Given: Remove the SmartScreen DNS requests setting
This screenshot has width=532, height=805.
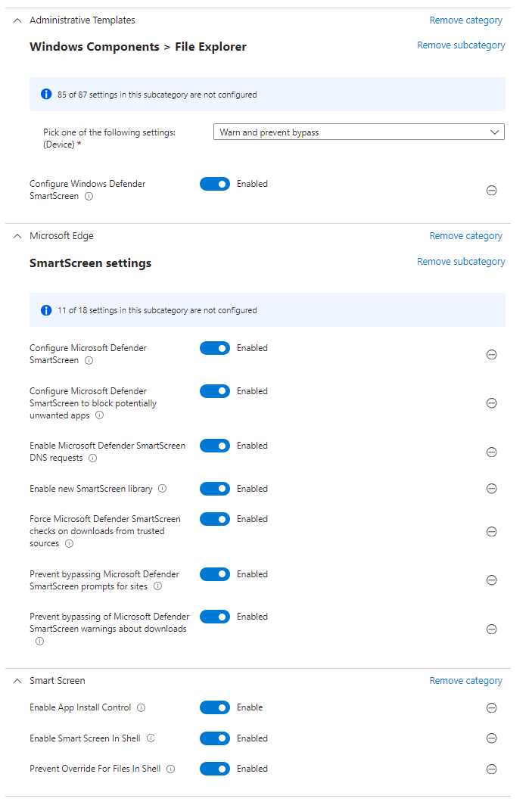Looking at the screenshot, I should coord(491,452).
